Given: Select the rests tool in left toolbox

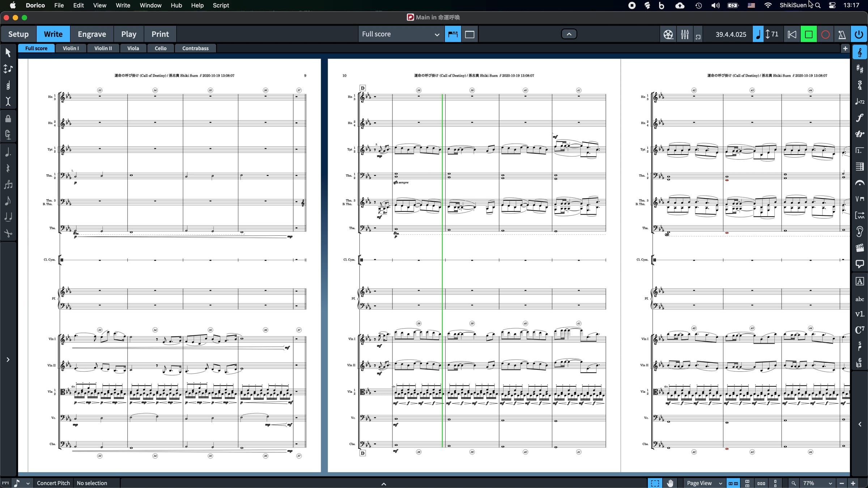Looking at the screenshot, I should click(8, 168).
